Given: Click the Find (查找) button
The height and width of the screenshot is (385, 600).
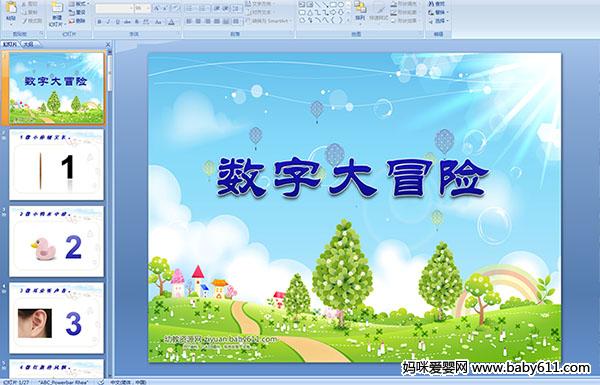Looking at the screenshot, I should [437, 4].
